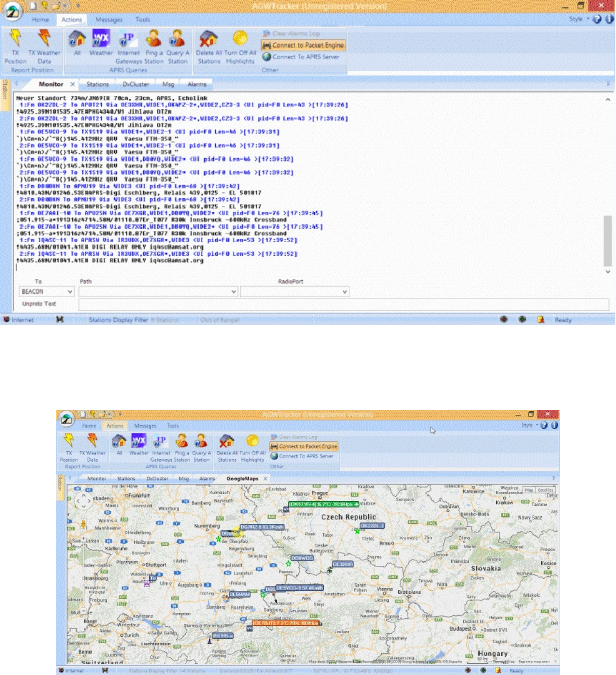This screenshot has width=616, height=675.
Task: Click the green DK6TVR-4 weather label on the map
Action: (x=324, y=504)
